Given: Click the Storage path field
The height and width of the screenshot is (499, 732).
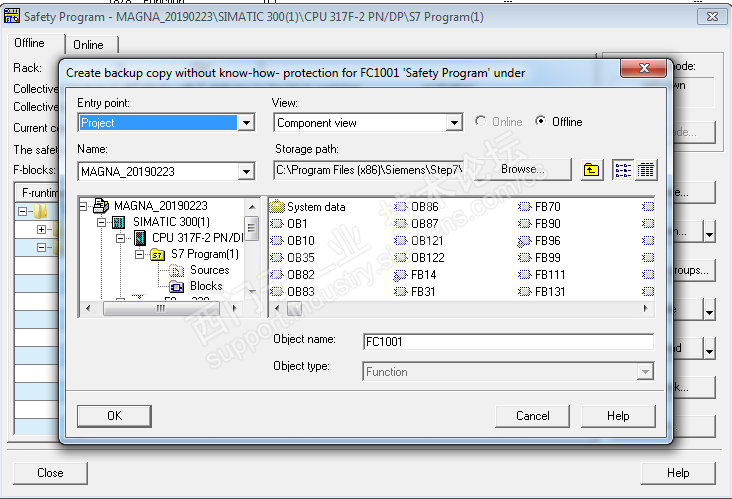Looking at the screenshot, I should click(369, 170).
